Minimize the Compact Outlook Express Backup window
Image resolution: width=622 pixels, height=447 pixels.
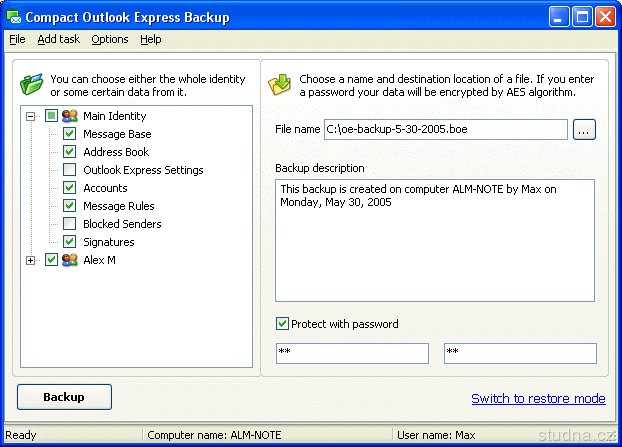pos(559,17)
